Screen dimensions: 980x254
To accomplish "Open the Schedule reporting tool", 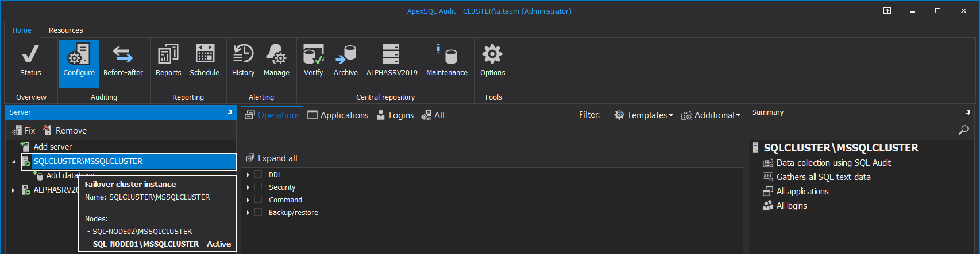I will 205,61.
